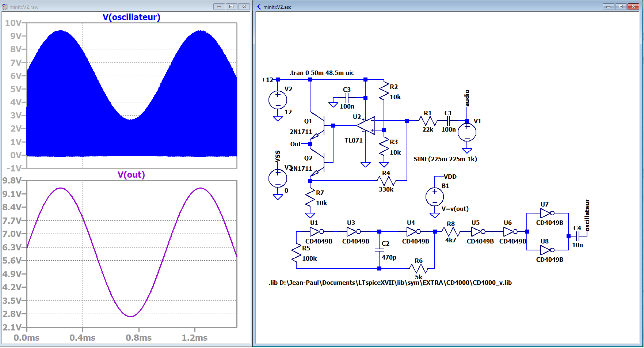Image resolution: width=644 pixels, height=348 pixels.
Task: Click the R4 330k resistor symbol
Action: pyautogui.click(x=386, y=181)
